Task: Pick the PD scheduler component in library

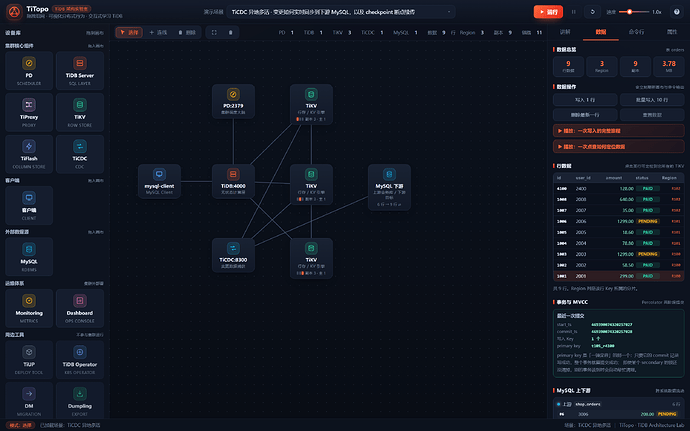Action: click(29, 70)
